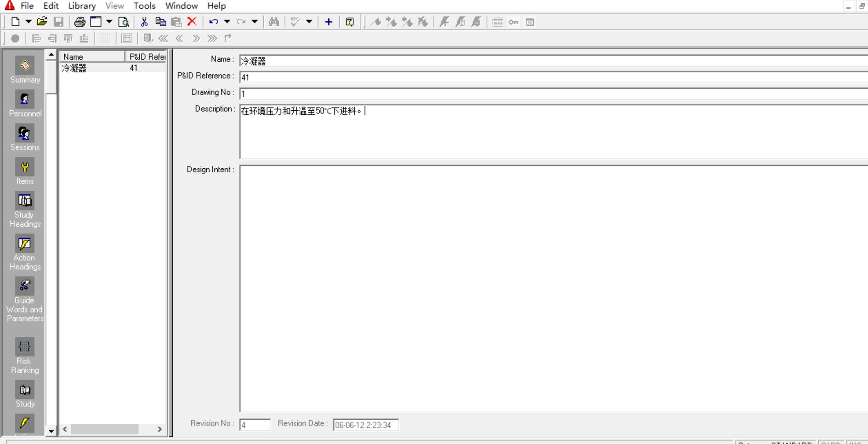Open the Summary section in the sidebar

tap(25, 70)
